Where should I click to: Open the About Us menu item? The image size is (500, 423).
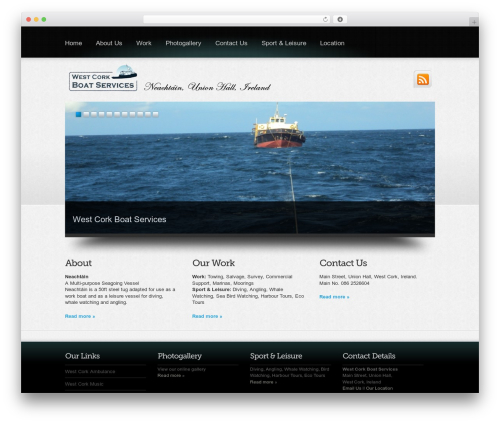pos(109,43)
